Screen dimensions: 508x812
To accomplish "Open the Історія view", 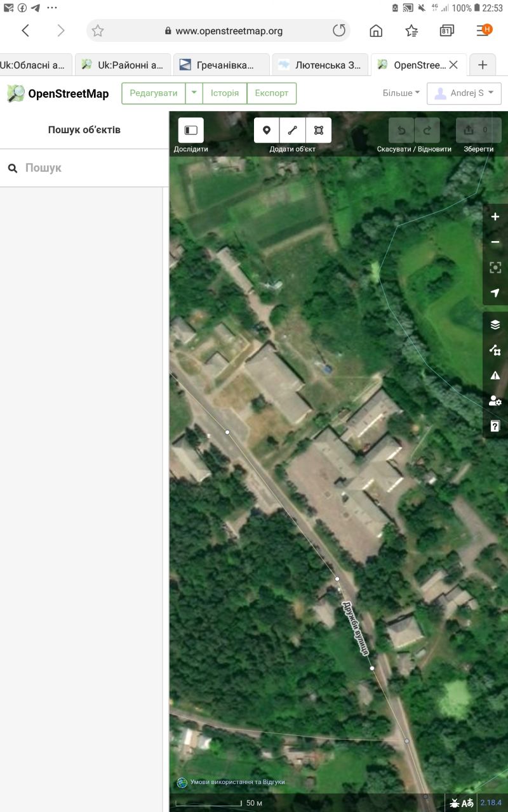I will click(225, 93).
